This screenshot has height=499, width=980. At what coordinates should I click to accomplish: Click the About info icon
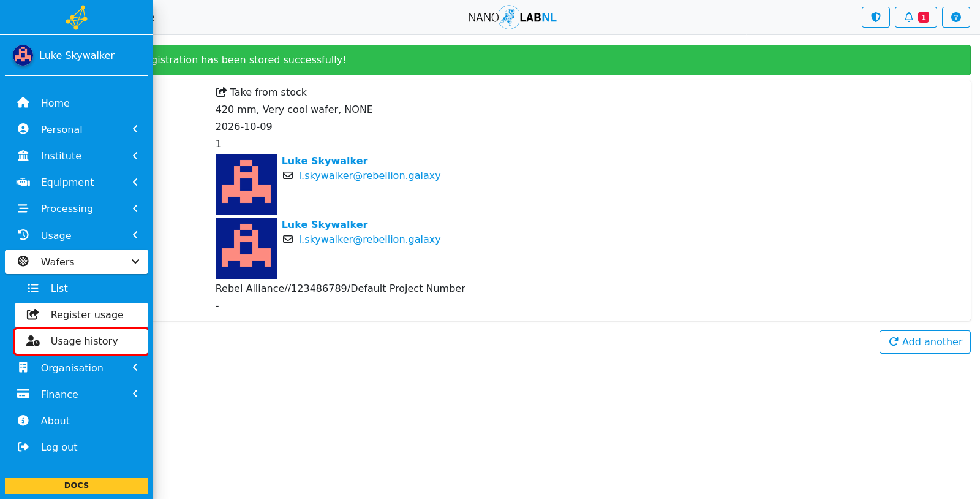point(23,421)
